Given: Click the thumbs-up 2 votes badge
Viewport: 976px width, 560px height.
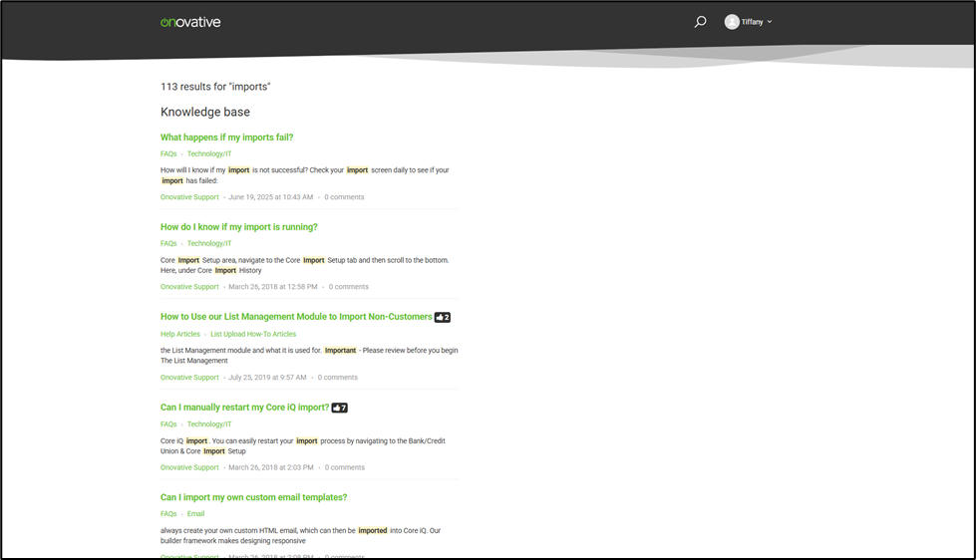Looking at the screenshot, I should (442, 317).
